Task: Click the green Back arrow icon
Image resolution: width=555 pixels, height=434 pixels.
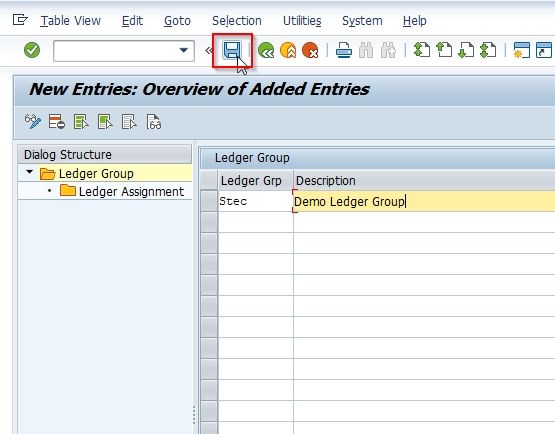Action: tap(266, 50)
